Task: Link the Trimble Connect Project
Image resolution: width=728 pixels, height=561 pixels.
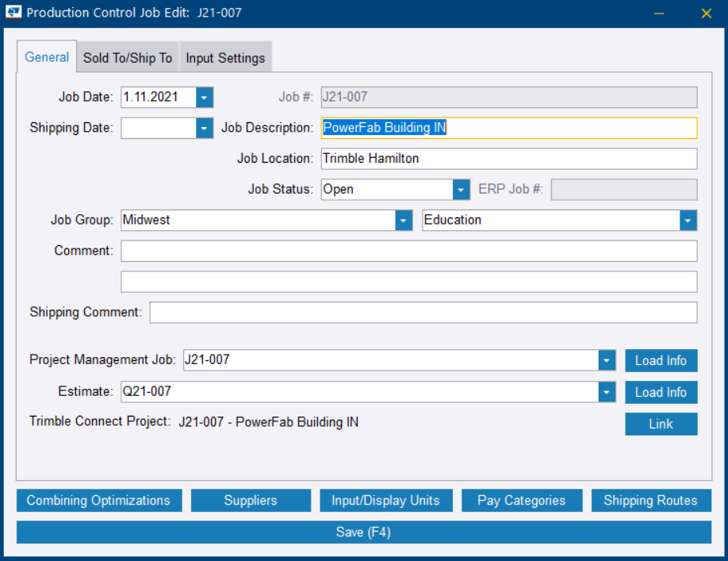Action: (661, 423)
